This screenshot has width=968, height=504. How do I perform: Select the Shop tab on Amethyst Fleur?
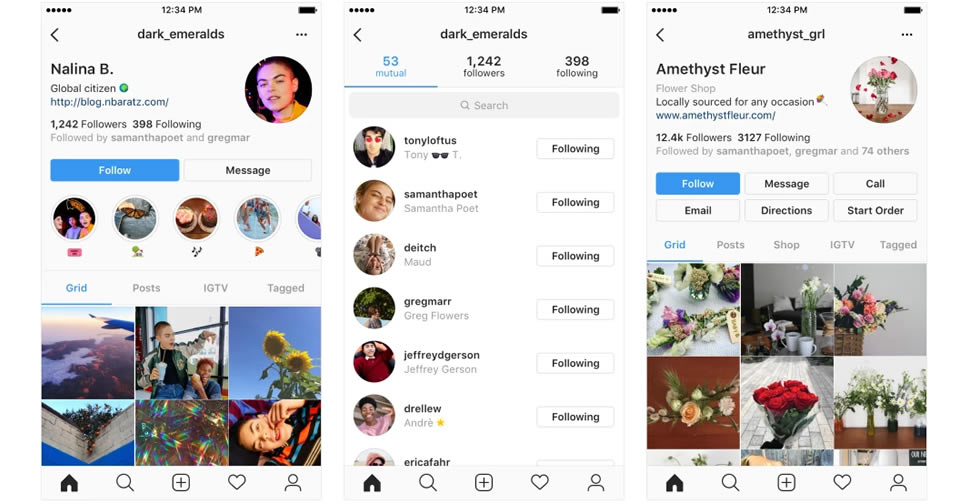[786, 245]
